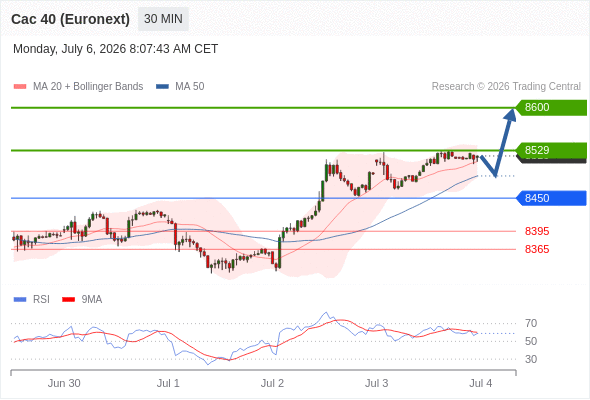Image resolution: width=590 pixels, height=400 pixels.
Task: Click the 8600 resistance level tag
Action: [x=551, y=108]
